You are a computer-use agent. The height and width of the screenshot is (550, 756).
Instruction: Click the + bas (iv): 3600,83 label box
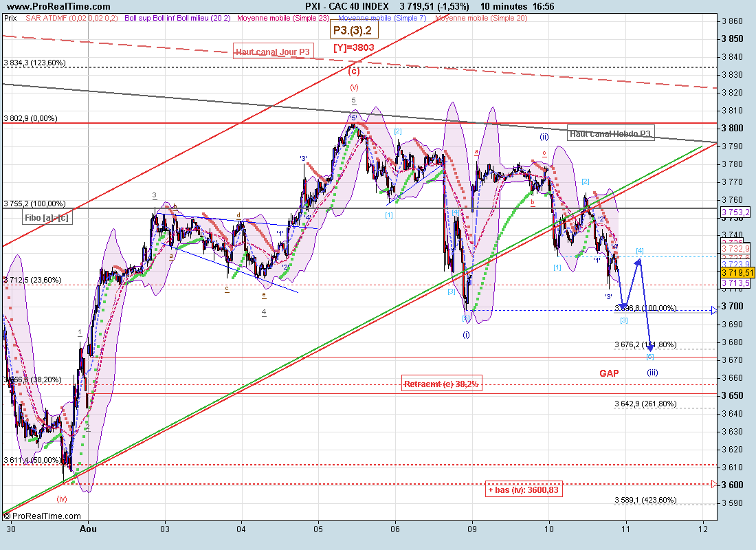tap(524, 489)
